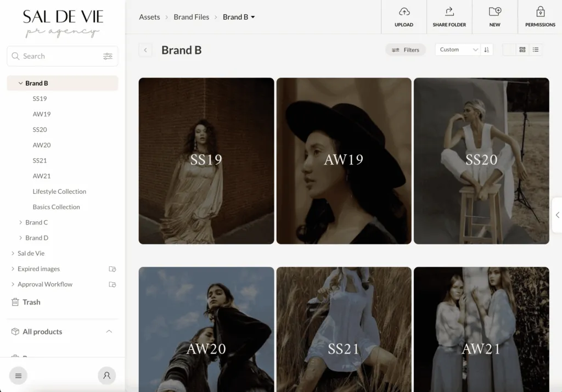This screenshot has width=562, height=392.
Task: Go to Brand Files in the breadcrumb
Action: (192, 17)
